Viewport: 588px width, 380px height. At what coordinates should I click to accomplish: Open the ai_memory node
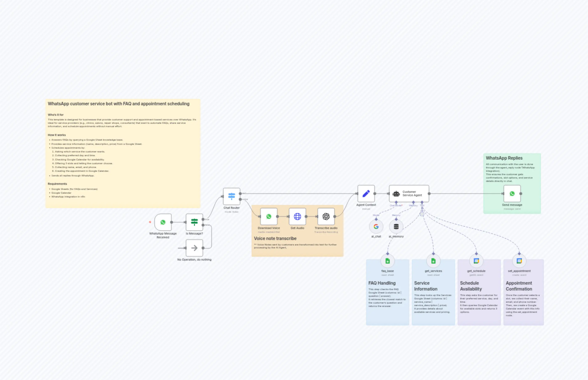[x=396, y=226]
